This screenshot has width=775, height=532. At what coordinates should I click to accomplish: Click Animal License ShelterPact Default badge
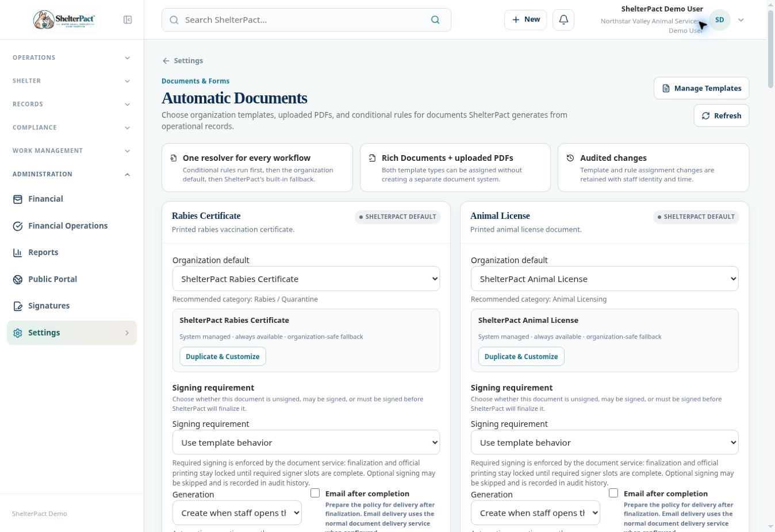click(x=696, y=217)
